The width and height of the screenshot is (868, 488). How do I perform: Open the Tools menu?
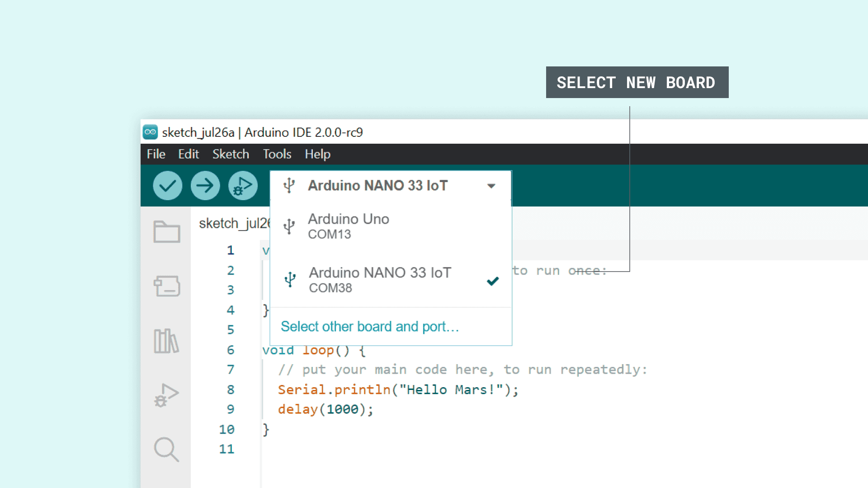277,154
